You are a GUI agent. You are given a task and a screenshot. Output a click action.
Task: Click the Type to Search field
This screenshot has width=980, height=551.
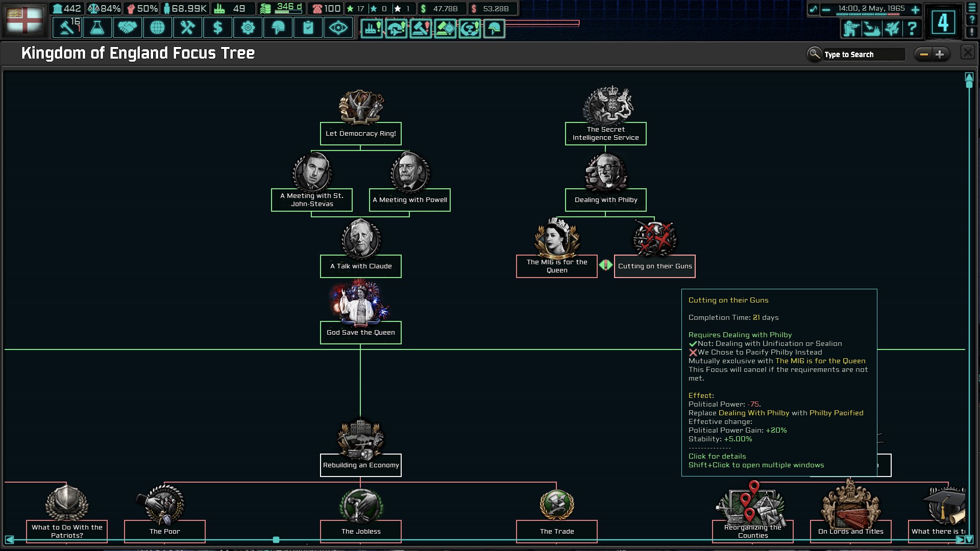pos(864,55)
